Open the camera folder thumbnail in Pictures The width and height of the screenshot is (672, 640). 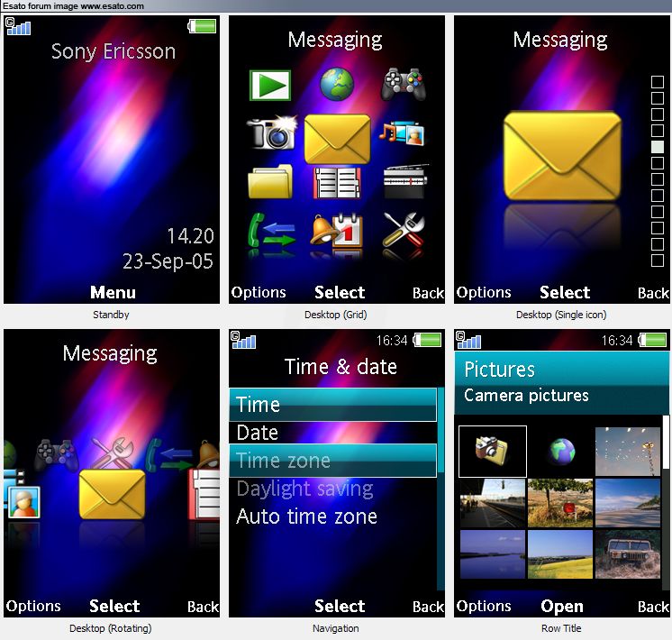point(493,452)
